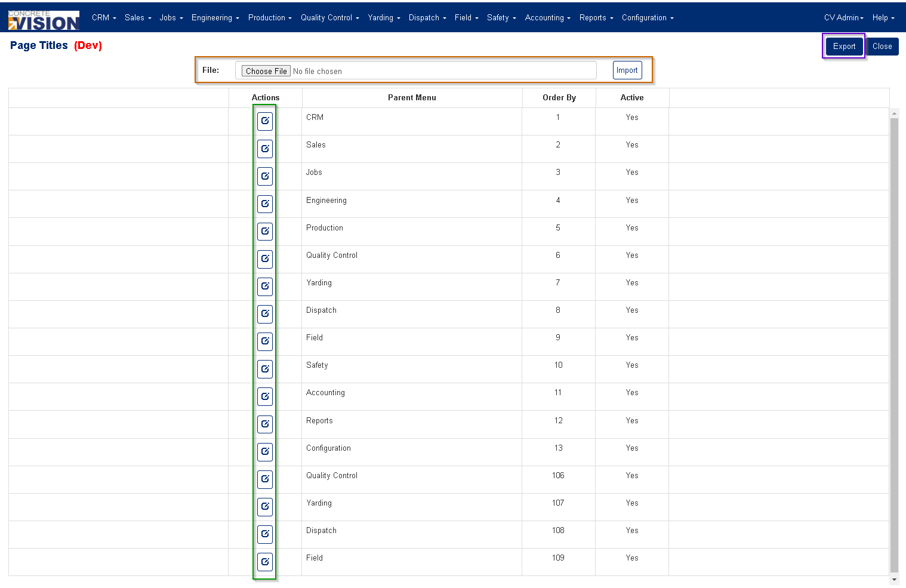Viewport: 906px width, 588px height.
Task: Click the Order By column header
Action: 559,98
